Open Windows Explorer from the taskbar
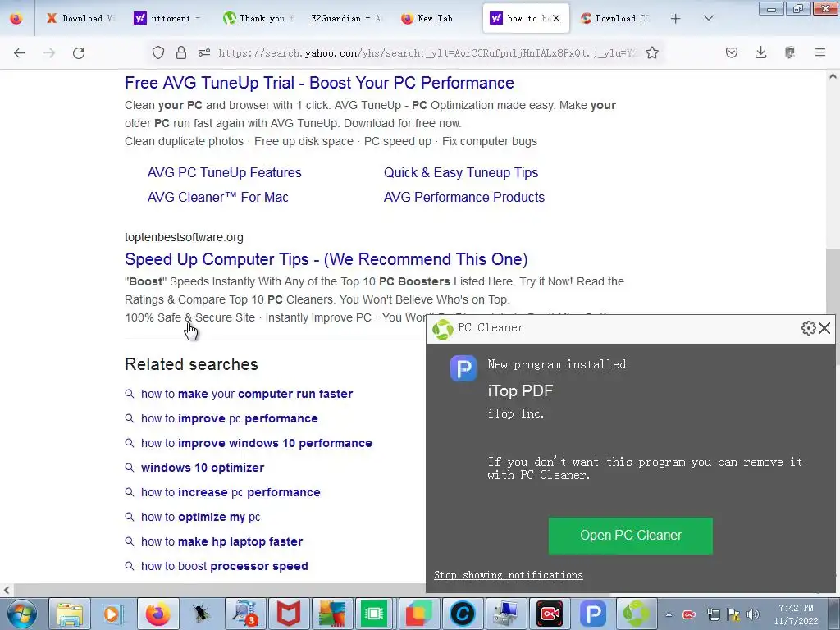Screen dimensions: 840x630 [70, 614]
